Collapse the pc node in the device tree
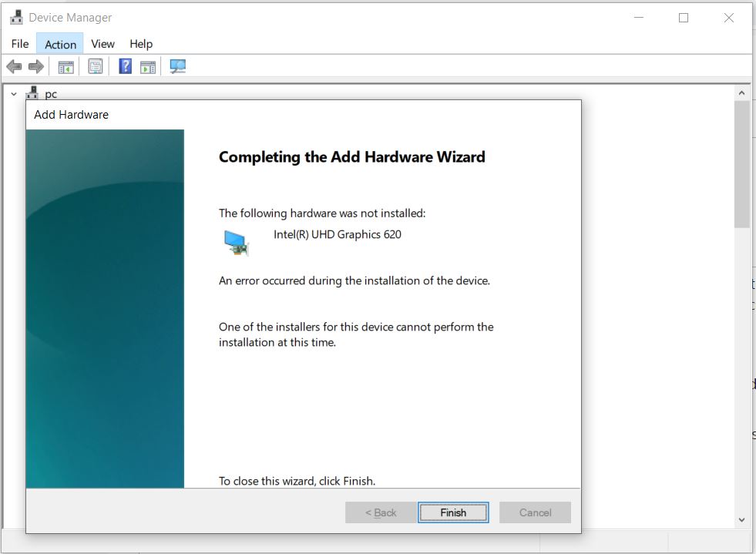 pos(12,92)
